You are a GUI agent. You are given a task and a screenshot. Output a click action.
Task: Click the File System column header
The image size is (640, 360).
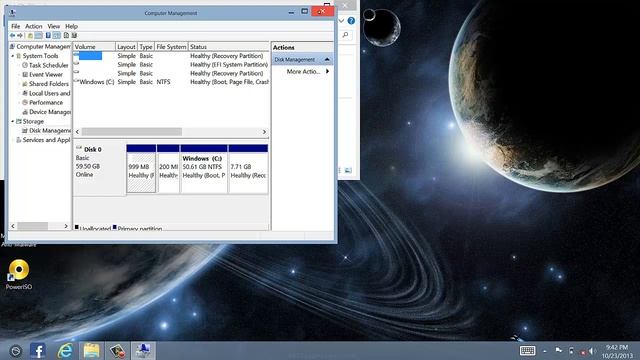(x=171, y=47)
